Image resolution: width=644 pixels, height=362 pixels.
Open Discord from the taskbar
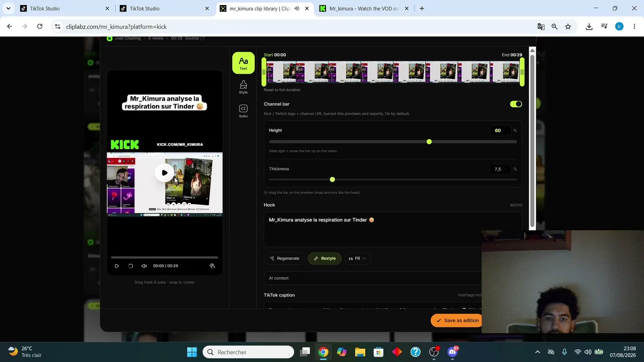click(x=452, y=352)
